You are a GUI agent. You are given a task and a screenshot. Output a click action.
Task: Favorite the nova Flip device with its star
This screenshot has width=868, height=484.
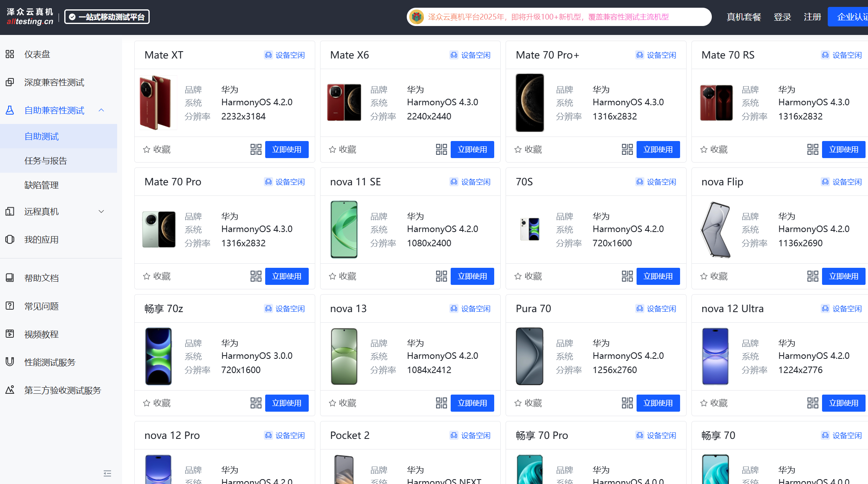(x=704, y=276)
